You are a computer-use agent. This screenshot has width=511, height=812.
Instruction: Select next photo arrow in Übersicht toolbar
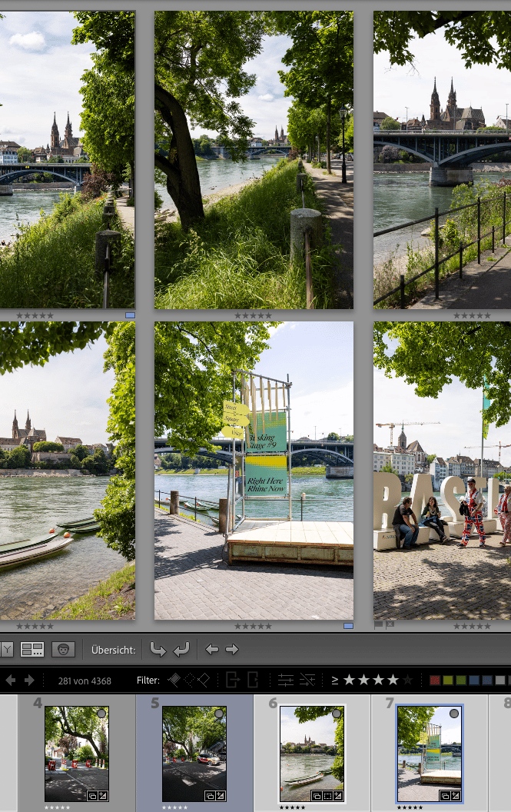click(232, 649)
